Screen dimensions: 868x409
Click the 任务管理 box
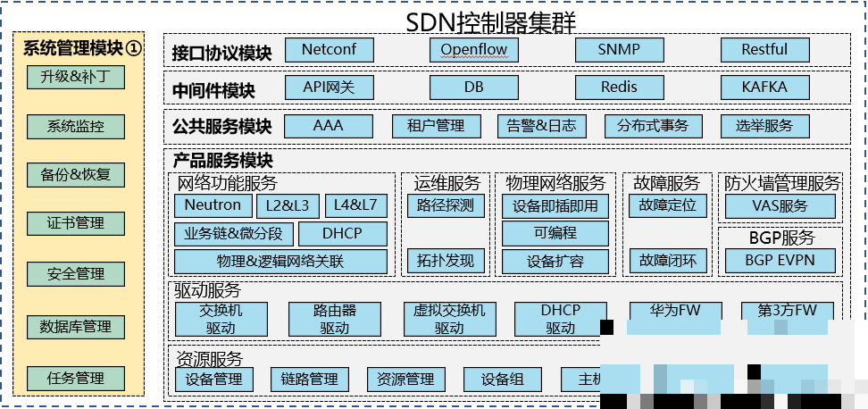pos(76,379)
